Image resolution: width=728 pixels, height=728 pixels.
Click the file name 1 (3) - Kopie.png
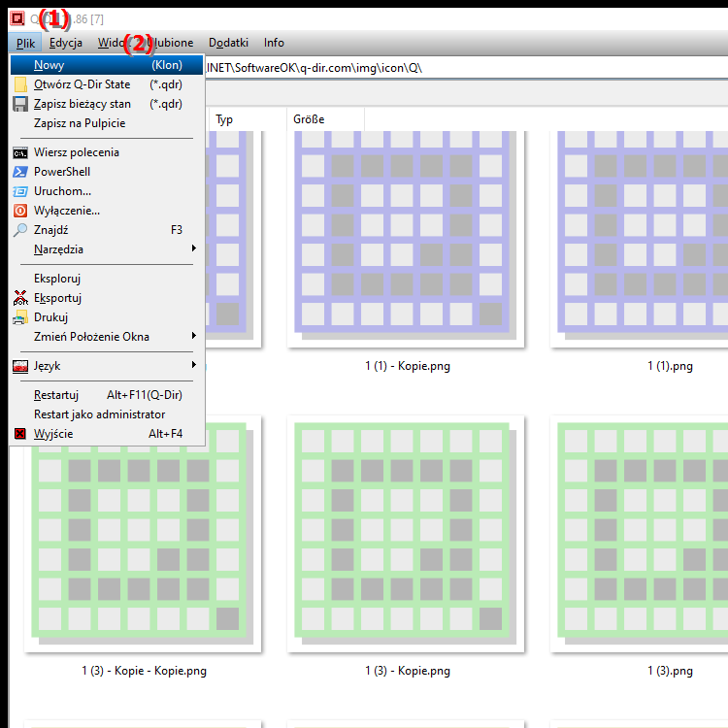coord(408,671)
